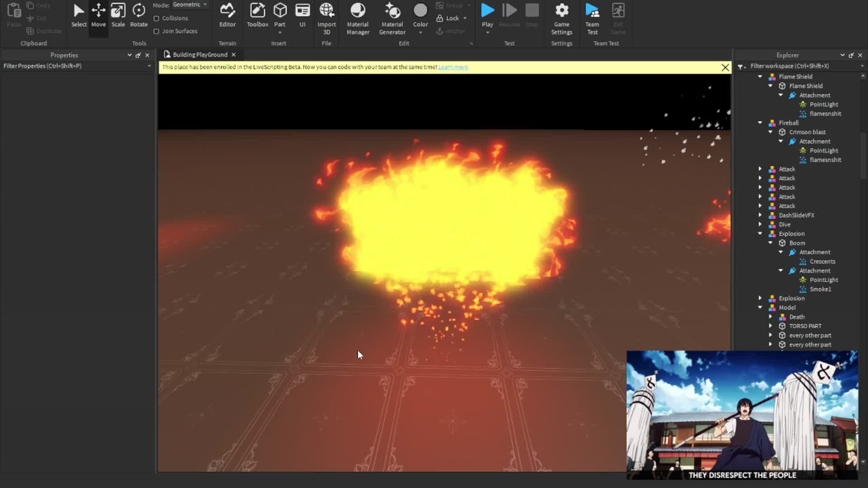Collapse the Fireball tree node

click(x=760, y=123)
